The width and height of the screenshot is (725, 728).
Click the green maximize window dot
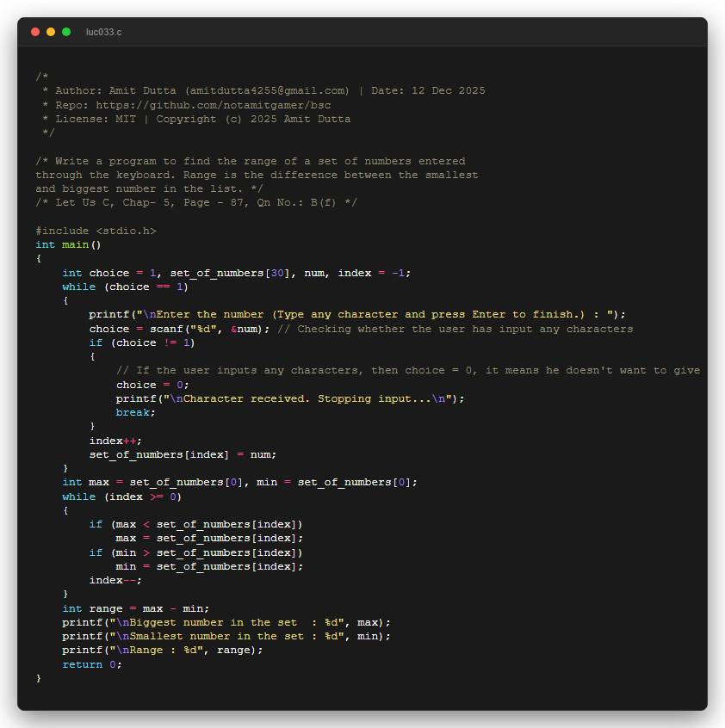point(66,32)
